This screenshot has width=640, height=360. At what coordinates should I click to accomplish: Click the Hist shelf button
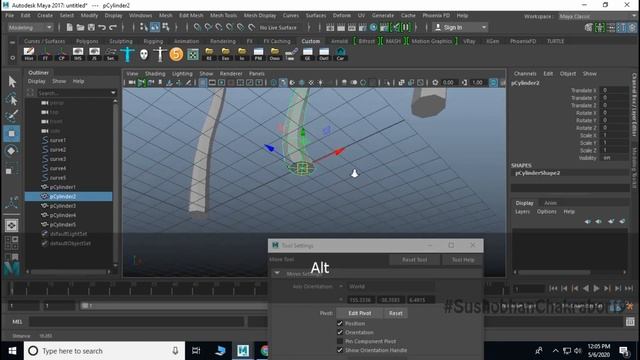coord(29,54)
